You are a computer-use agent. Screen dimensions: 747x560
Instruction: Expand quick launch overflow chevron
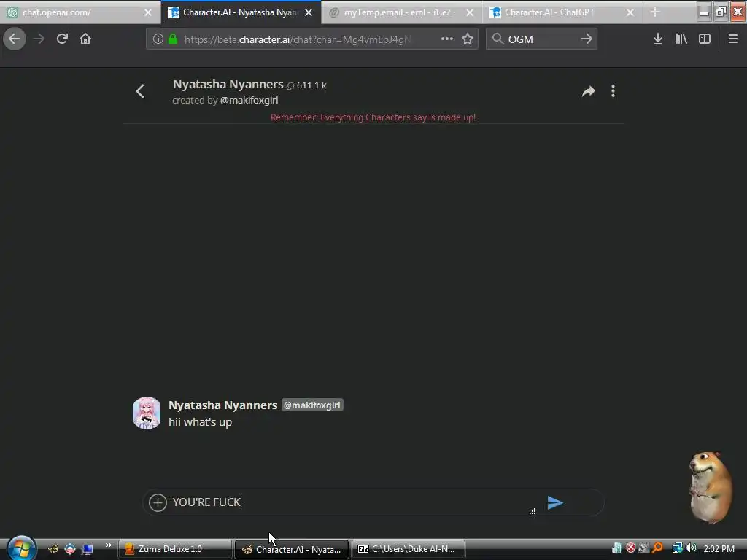[109, 545]
